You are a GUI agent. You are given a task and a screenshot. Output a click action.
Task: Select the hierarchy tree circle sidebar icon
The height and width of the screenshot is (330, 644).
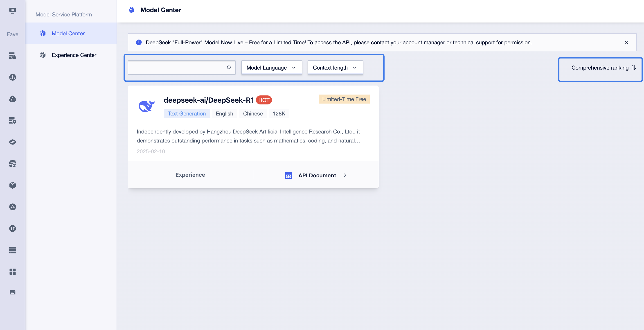pyautogui.click(x=13, y=77)
